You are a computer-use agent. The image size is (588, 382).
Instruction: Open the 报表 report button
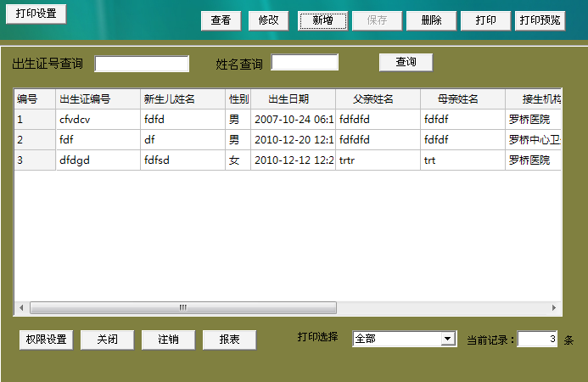[x=229, y=340]
